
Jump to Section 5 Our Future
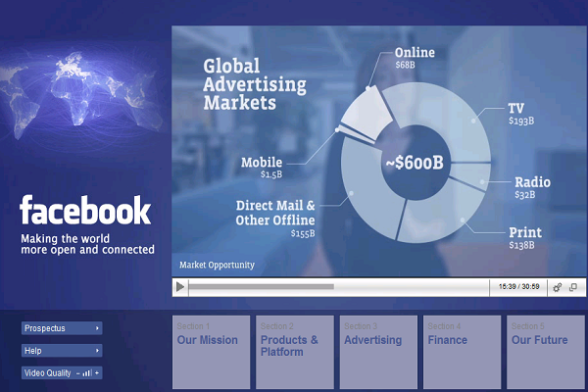(546, 352)
